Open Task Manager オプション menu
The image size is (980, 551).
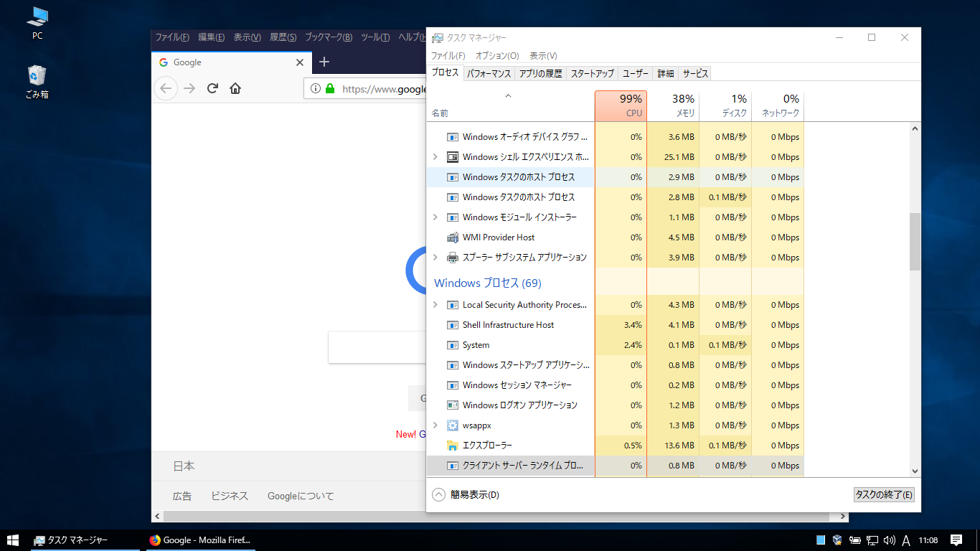(x=497, y=56)
